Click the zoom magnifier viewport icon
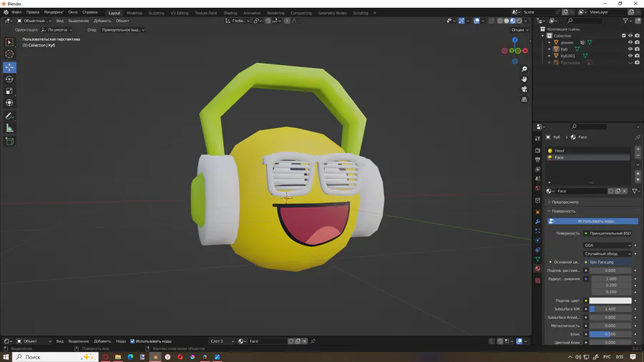The height and width of the screenshot is (362, 644). (x=525, y=69)
